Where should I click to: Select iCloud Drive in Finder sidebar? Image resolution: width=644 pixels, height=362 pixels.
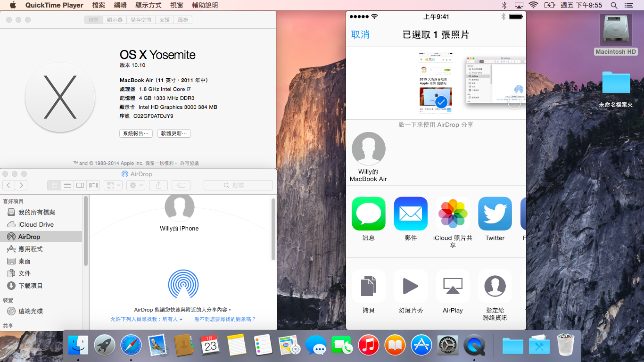click(41, 224)
